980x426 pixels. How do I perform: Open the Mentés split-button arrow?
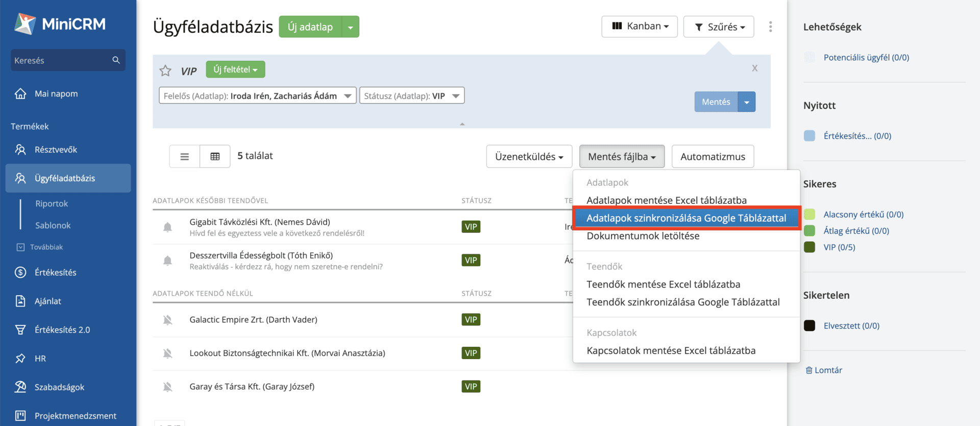point(747,102)
